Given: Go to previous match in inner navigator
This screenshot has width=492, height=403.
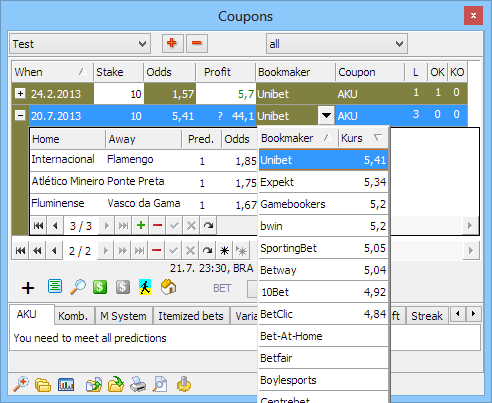Looking at the screenshot, I should [x=55, y=226].
